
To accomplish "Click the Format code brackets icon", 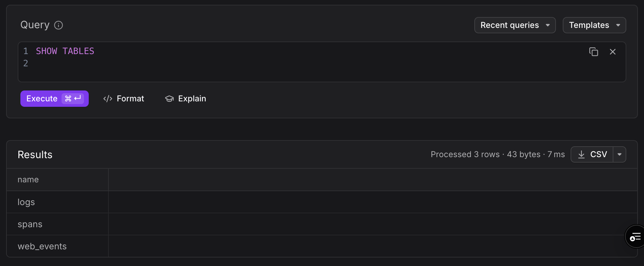I will point(108,99).
